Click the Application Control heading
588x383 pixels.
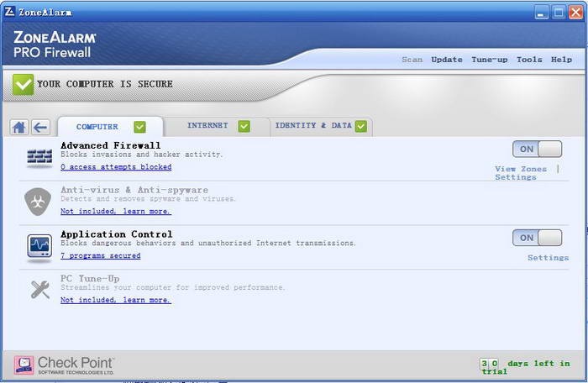click(117, 234)
